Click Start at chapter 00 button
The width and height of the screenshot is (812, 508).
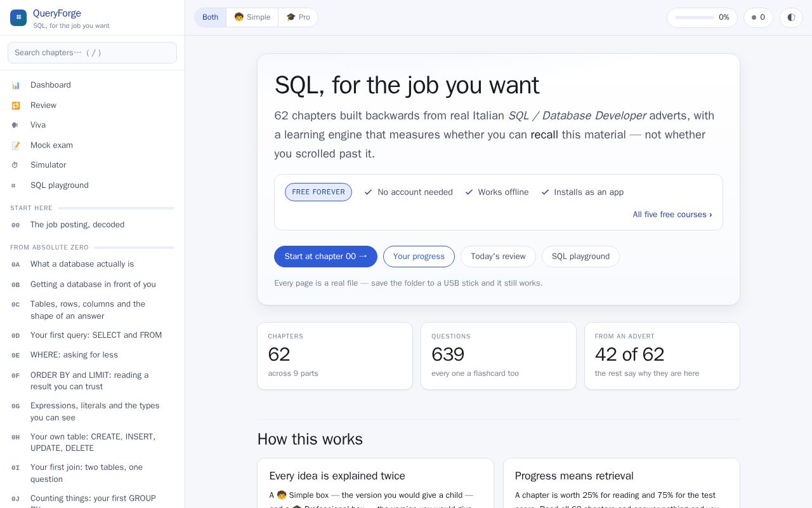tap(325, 257)
